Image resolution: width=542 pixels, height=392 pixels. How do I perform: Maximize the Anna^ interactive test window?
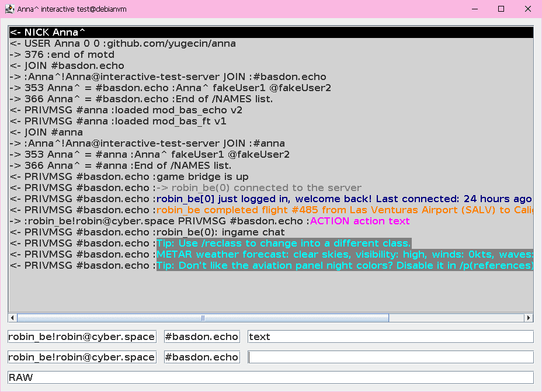[x=501, y=9]
